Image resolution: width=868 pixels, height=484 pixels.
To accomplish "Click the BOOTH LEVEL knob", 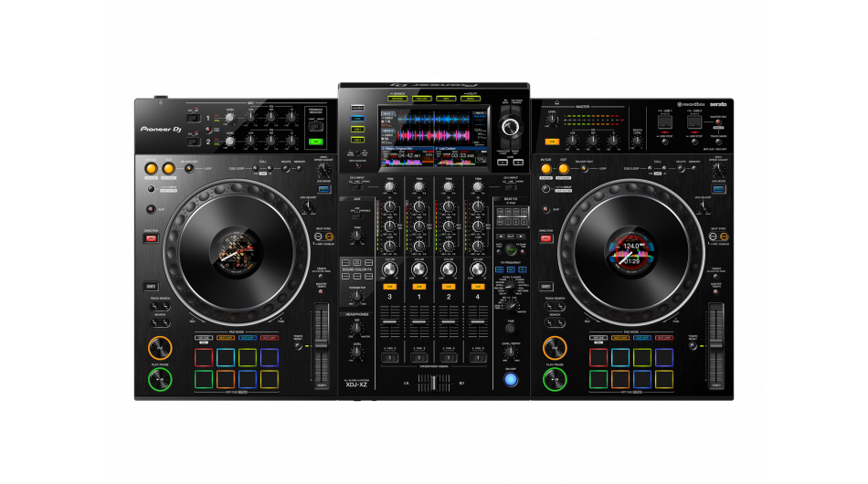I will point(637,140).
